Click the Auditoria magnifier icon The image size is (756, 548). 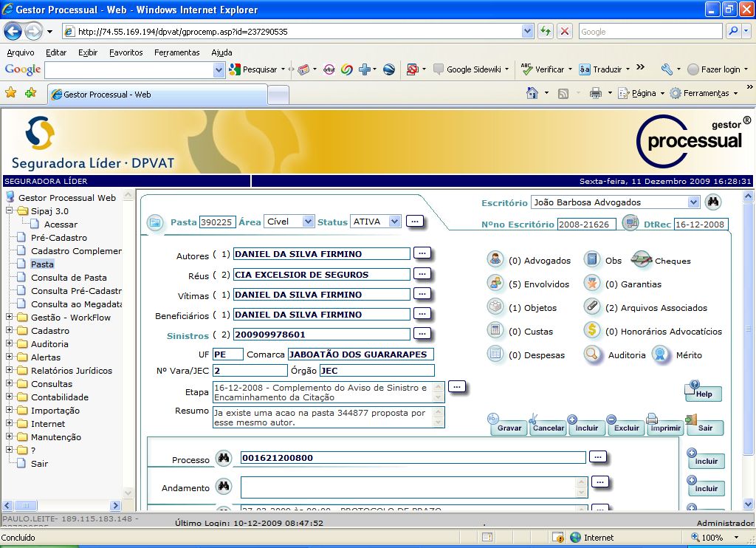tap(591, 354)
